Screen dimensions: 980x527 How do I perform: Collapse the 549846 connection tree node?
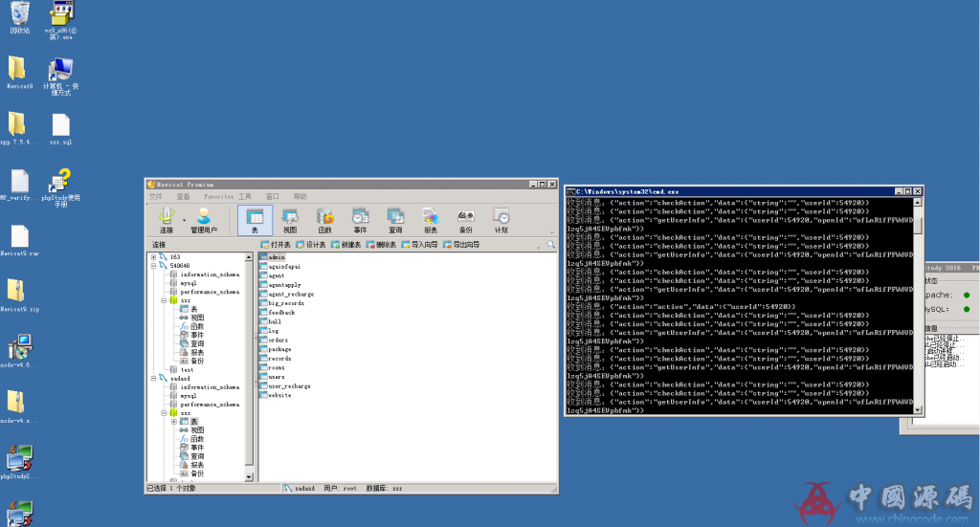154,266
